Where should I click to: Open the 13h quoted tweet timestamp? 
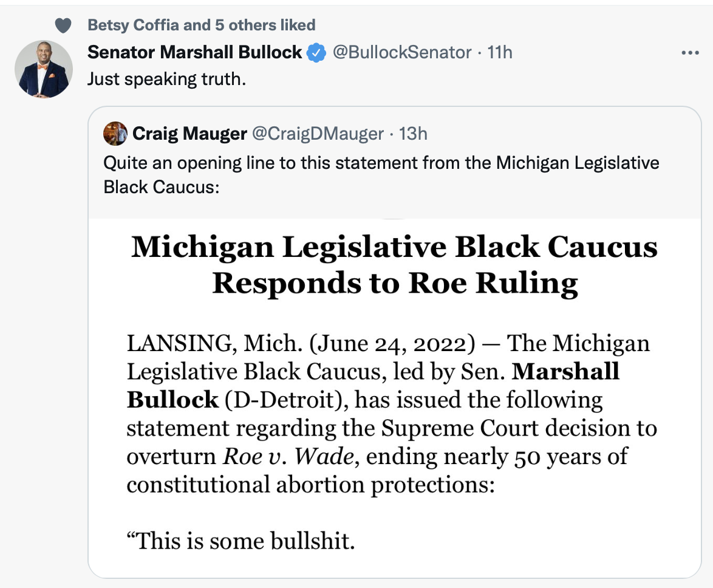click(413, 134)
